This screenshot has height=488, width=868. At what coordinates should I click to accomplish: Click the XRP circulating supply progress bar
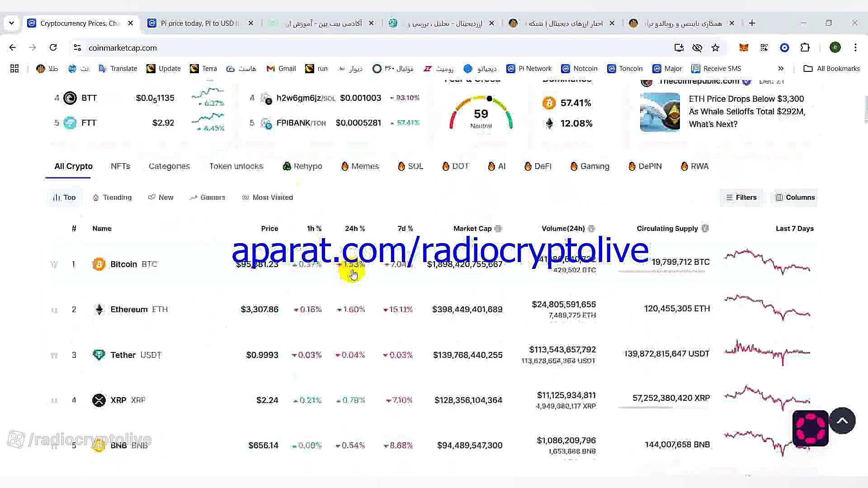[664, 408]
